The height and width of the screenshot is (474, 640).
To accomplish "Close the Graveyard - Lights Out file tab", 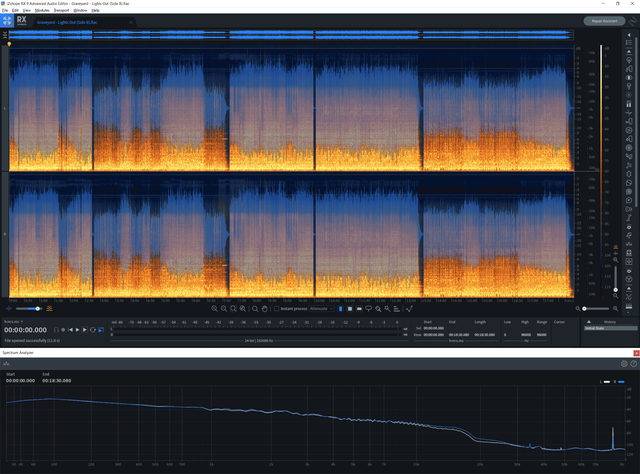I will [131, 22].
